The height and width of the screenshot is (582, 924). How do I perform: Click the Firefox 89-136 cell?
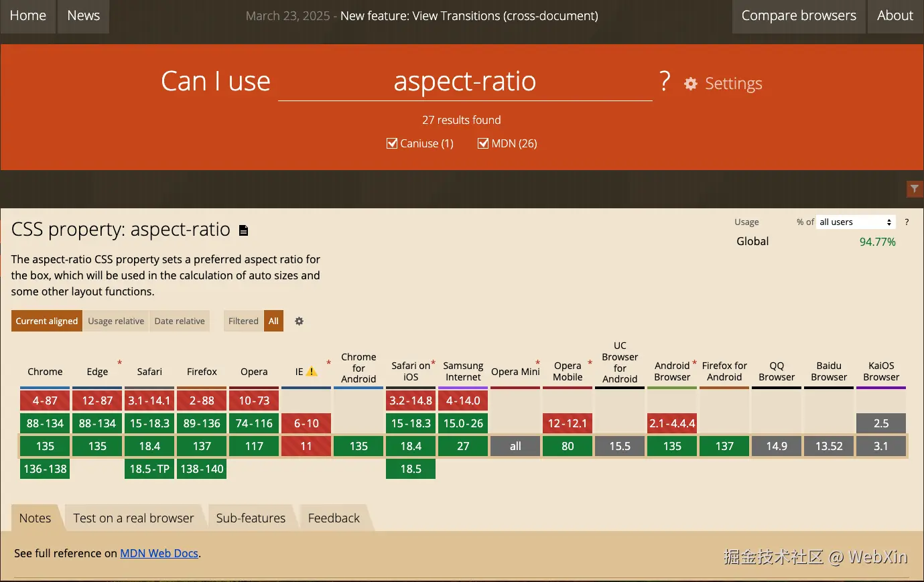coord(202,423)
